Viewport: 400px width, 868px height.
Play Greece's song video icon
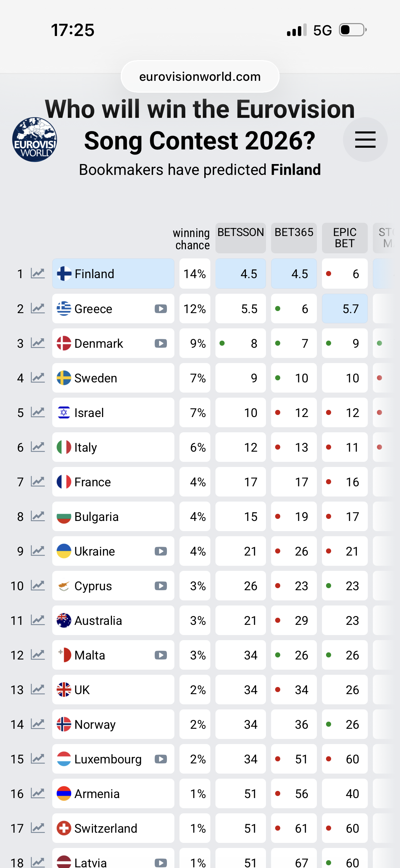[161, 309]
